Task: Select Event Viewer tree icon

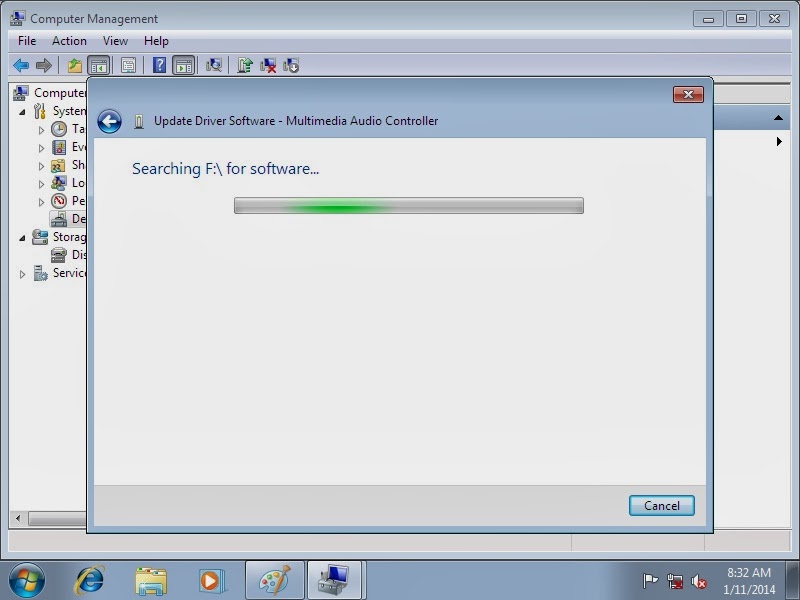Action: pos(59,147)
